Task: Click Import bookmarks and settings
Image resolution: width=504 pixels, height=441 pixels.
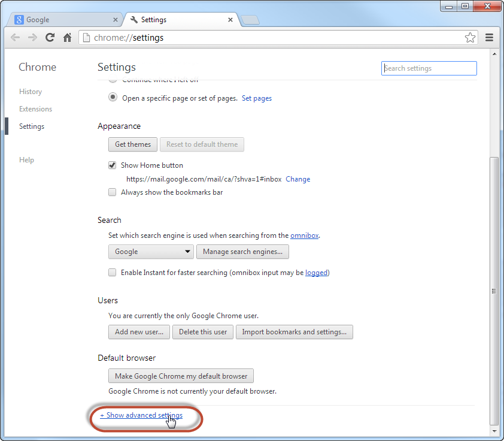Action: [x=294, y=332]
